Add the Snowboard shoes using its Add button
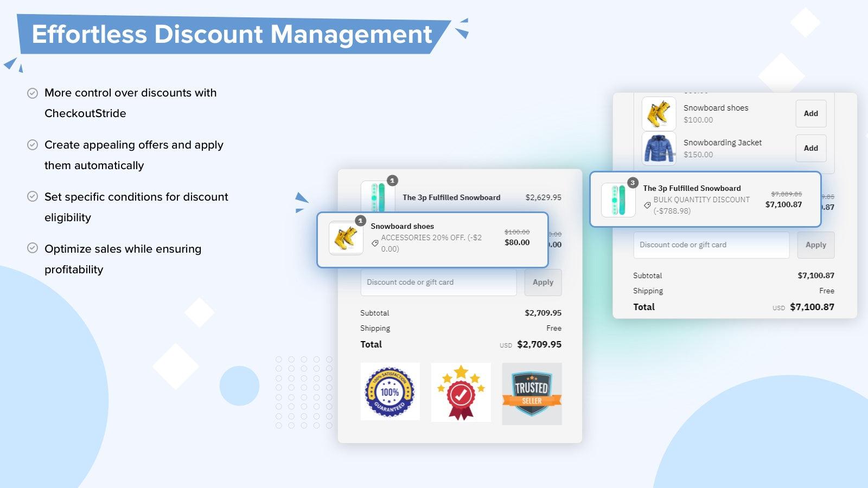 (810, 113)
